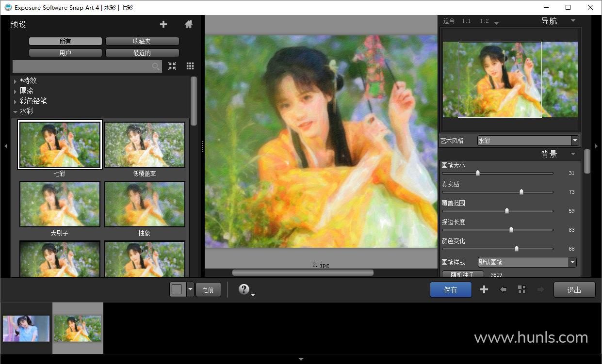Select first filmstrip thumbnail with blue outfit

tap(26, 328)
